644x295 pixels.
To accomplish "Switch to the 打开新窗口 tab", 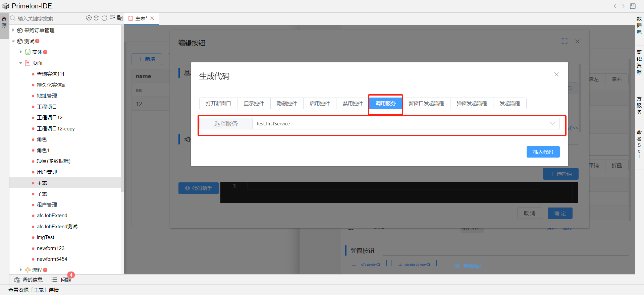I will [218, 104].
